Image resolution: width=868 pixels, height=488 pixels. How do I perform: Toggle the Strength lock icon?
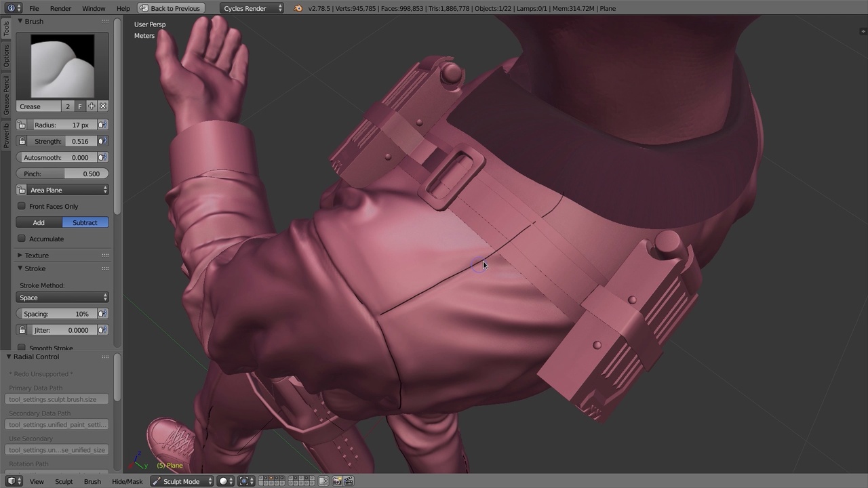pyautogui.click(x=22, y=141)
